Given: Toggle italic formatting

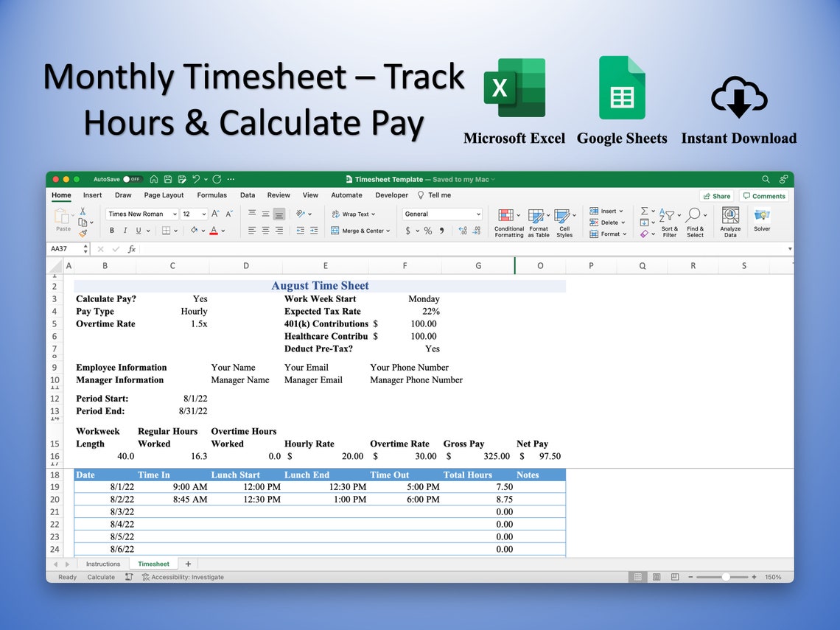Looking at the screenshot, I should pyautogui.click(x=125, y=231).
